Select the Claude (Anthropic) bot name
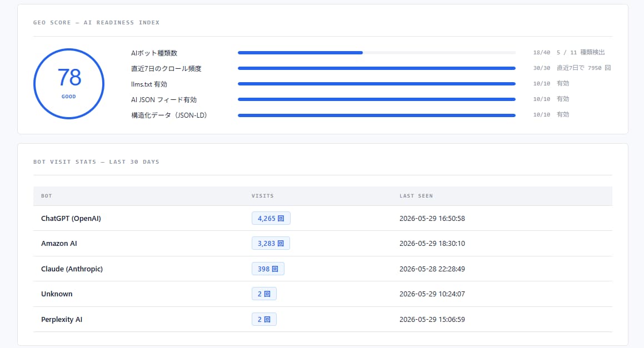Image resolution: width=644 pixels, height=348 pixels. tap(72, 269)
